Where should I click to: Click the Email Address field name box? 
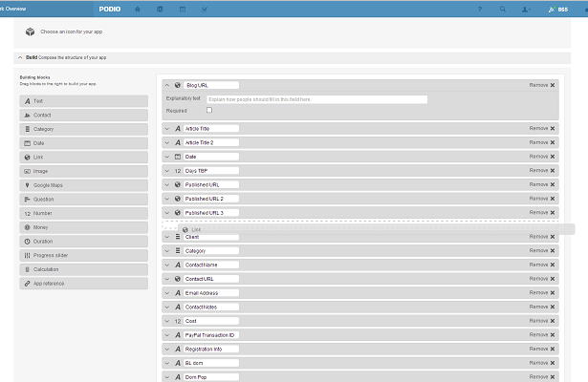(x=210, y=292)
